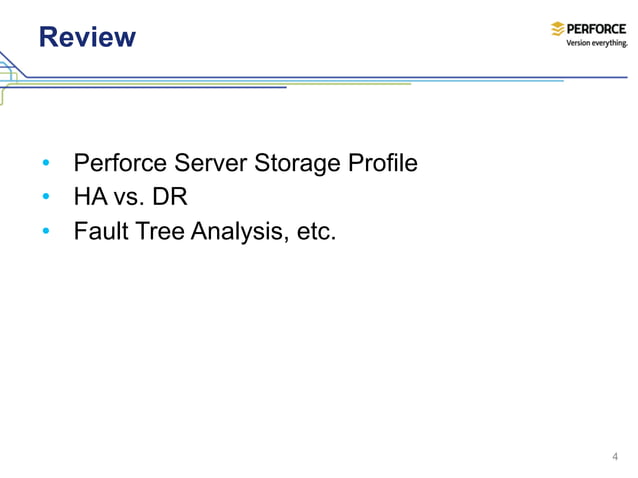Click the bullet dot before Perforce Server

[x=45, y=164]
